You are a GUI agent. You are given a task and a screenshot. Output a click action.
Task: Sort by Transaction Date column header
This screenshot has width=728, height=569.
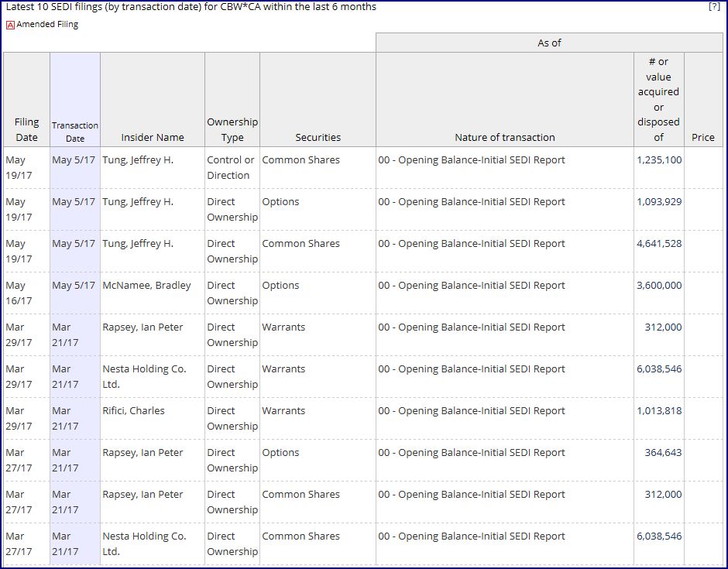[x=75, y=132]
